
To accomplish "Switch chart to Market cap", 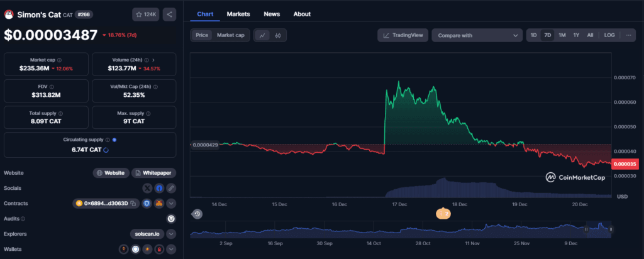I will click(x=230, y=35).
